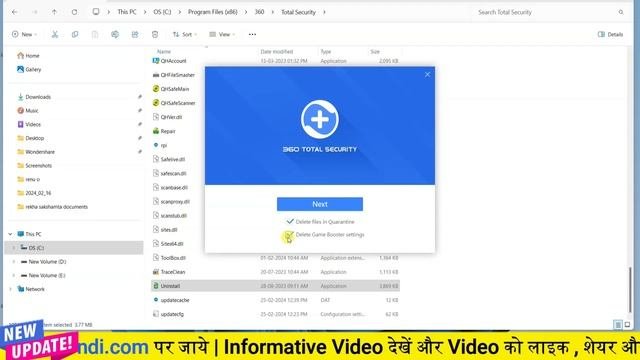Sort by Size column header
640x360 pixels.
click(x=375, y=51)
